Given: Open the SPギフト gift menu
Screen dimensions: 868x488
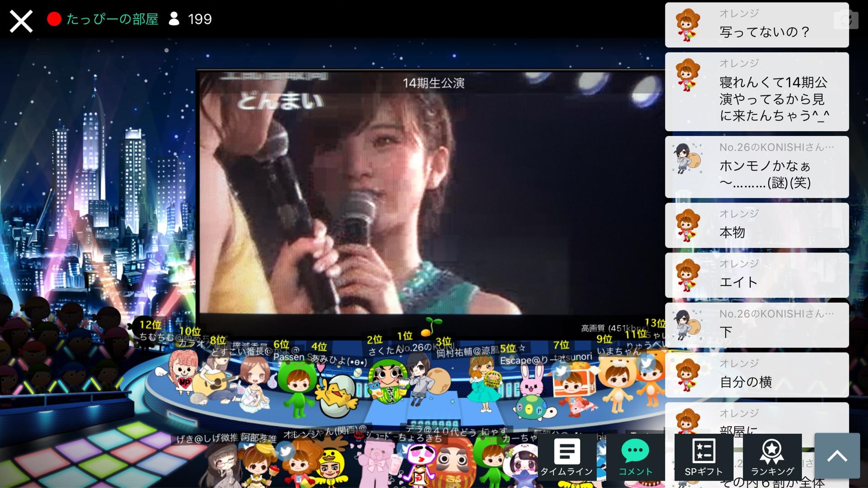Looking at the screenshot, I should tap(703, 457).
